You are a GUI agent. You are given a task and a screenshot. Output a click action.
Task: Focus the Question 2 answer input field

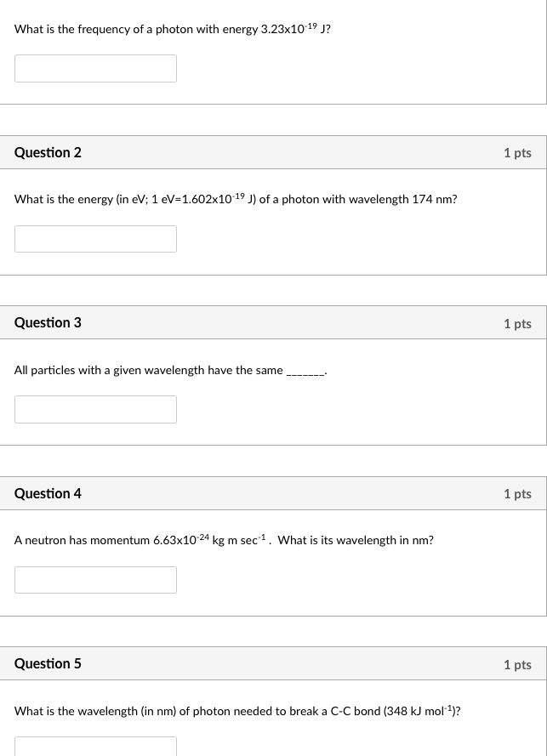(95, 239)
